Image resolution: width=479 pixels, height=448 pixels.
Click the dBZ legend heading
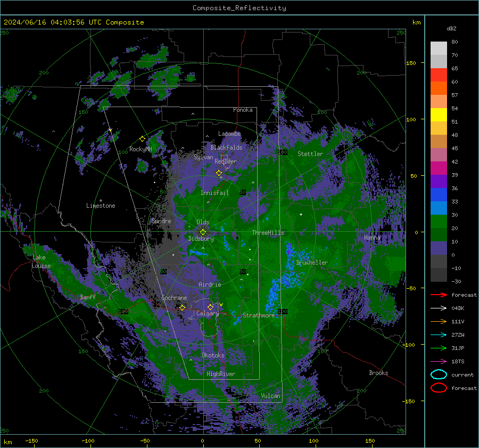pyautogui.click(x=451, y=28)
